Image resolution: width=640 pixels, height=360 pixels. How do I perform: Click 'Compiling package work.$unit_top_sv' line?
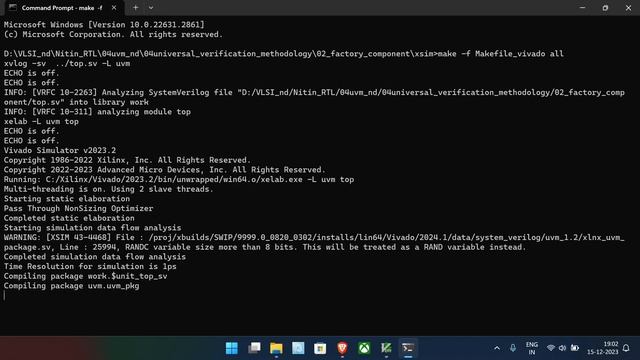[86, 276]
